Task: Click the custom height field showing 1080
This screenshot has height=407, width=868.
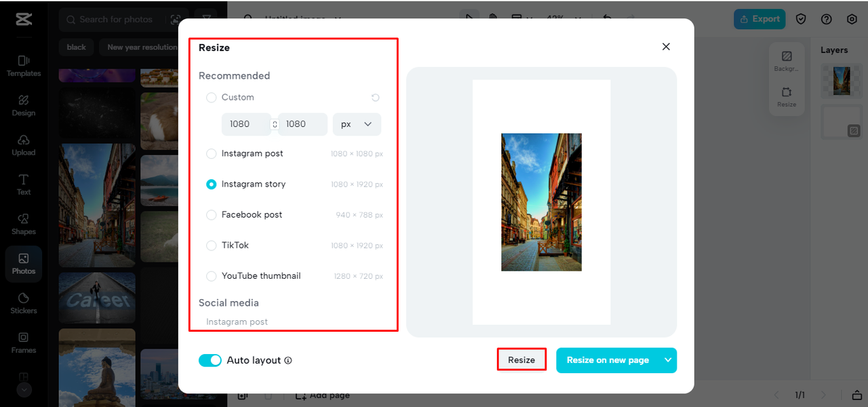Action: 302,124
